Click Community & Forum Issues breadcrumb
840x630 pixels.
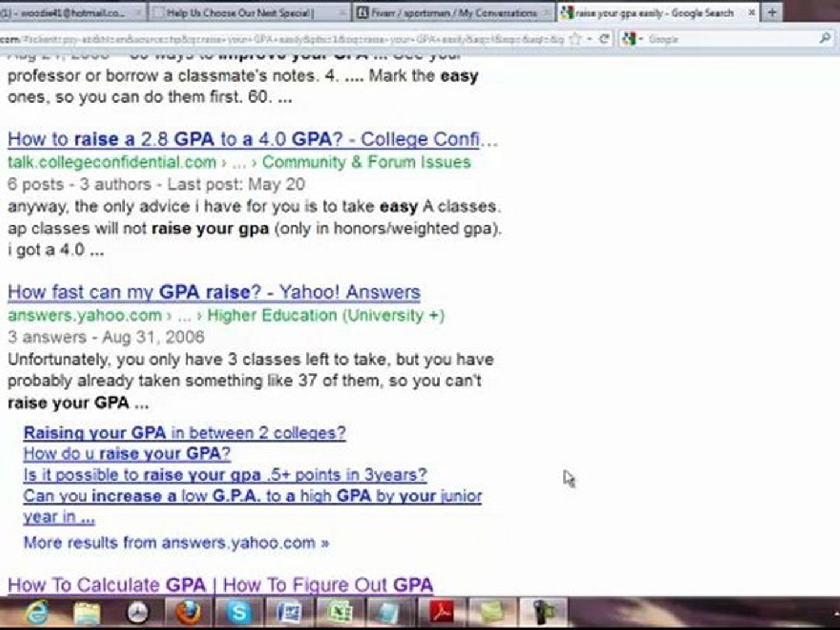366,162
